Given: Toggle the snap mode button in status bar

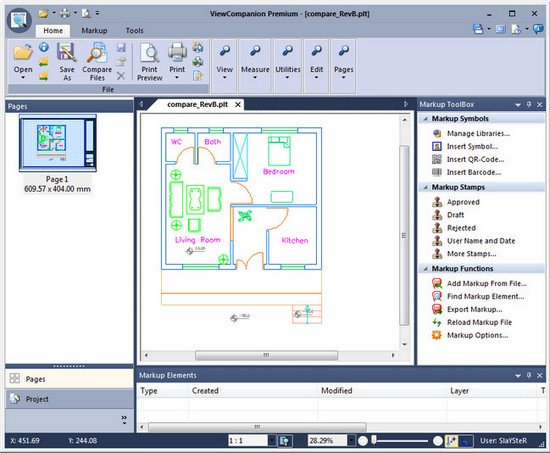Looking at the screenshot, I should pos(451,441).
